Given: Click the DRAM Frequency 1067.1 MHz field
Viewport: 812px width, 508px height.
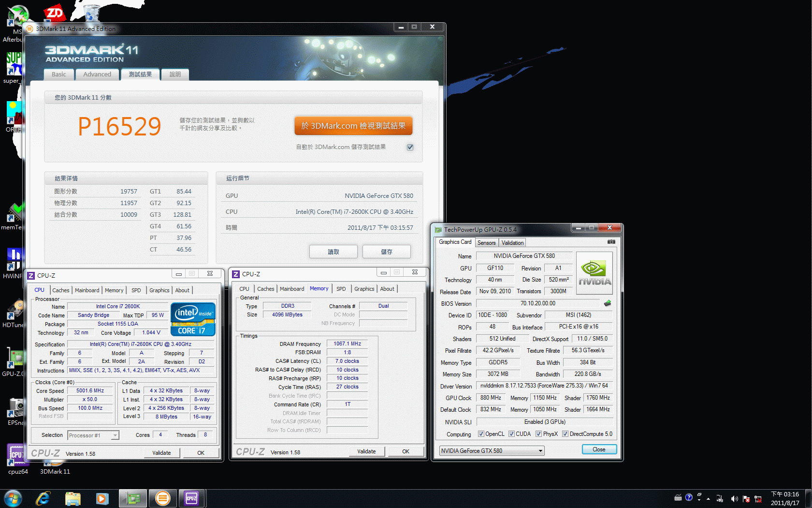Looking at the screenshot, I should 347,344.
